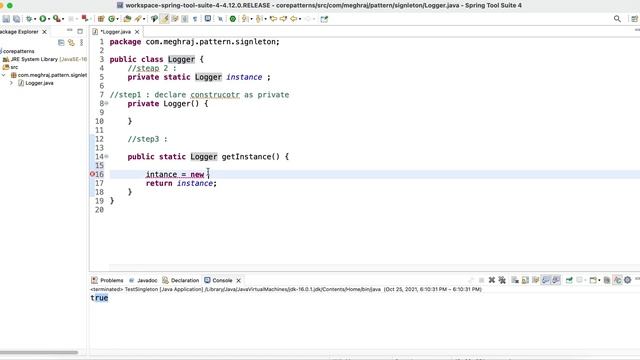
Task: Click the Back navigation arrow icon
Action: tap(293, 19)
